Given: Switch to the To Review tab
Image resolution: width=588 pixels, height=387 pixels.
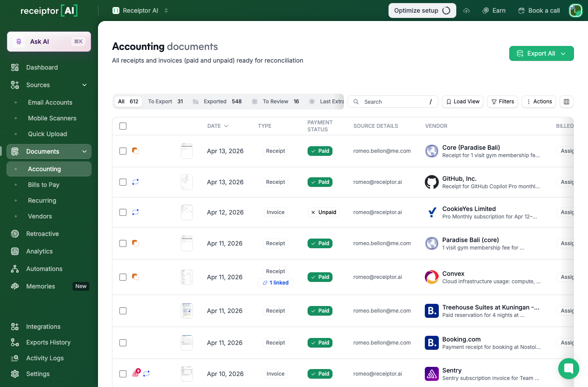Looking at the screenshot, I should (x=275, y=102).
